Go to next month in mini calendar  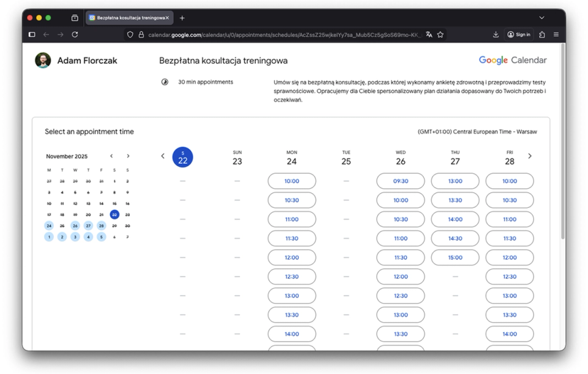coord(128,156)
